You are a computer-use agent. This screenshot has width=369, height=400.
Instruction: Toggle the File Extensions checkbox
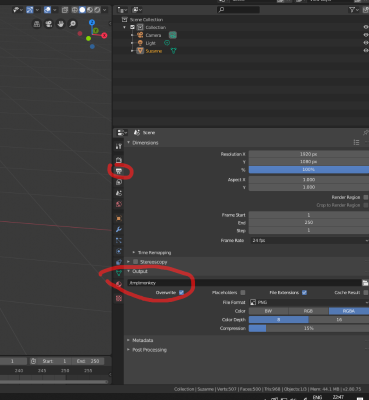pos(304,292)
